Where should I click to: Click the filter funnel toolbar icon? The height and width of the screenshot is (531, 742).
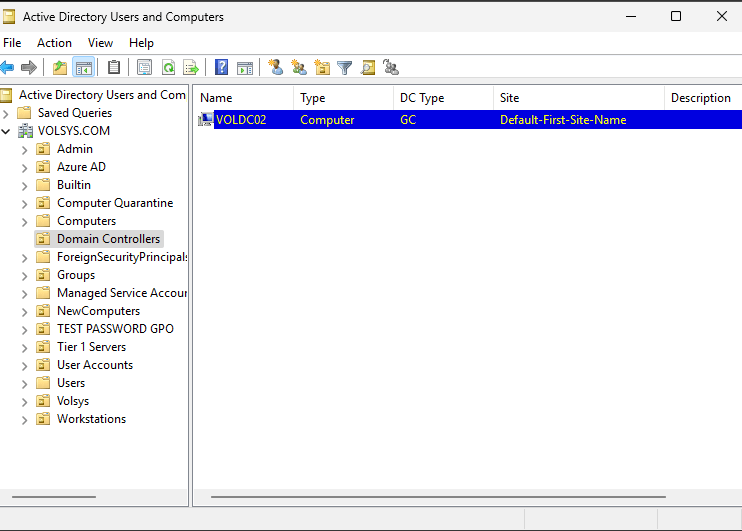345,68
